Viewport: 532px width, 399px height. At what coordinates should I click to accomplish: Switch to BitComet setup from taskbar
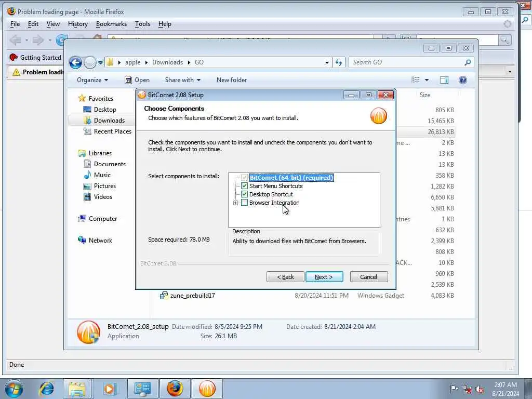tap(207, 389)
